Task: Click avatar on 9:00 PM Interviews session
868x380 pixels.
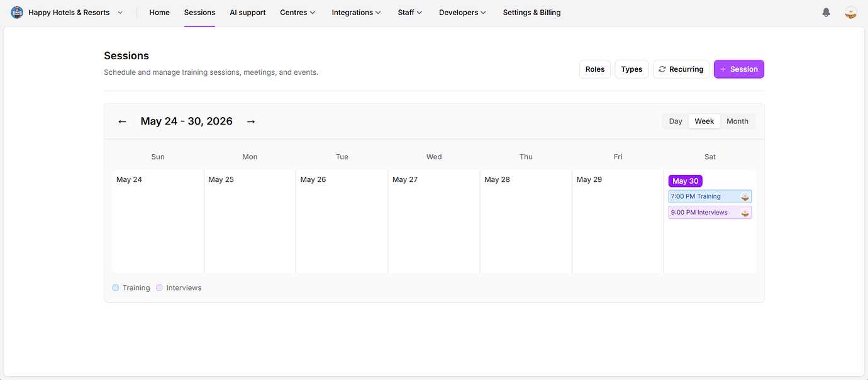Action: 745,213
